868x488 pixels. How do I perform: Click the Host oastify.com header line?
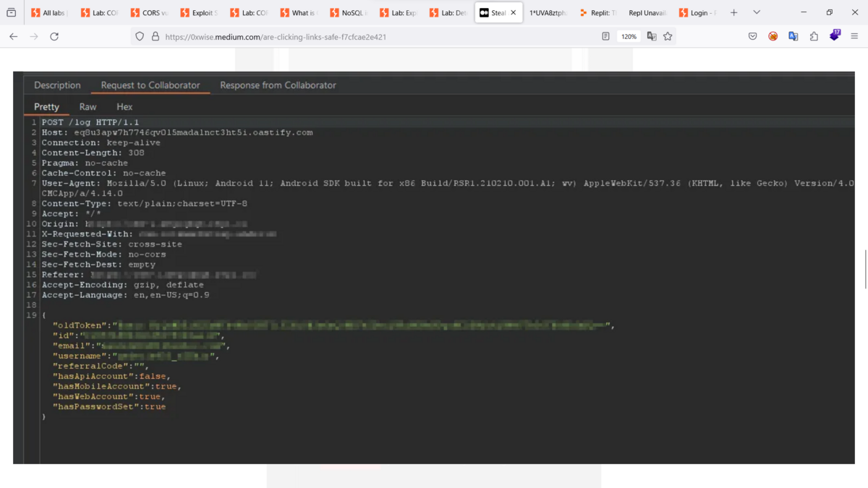(177, 133)
